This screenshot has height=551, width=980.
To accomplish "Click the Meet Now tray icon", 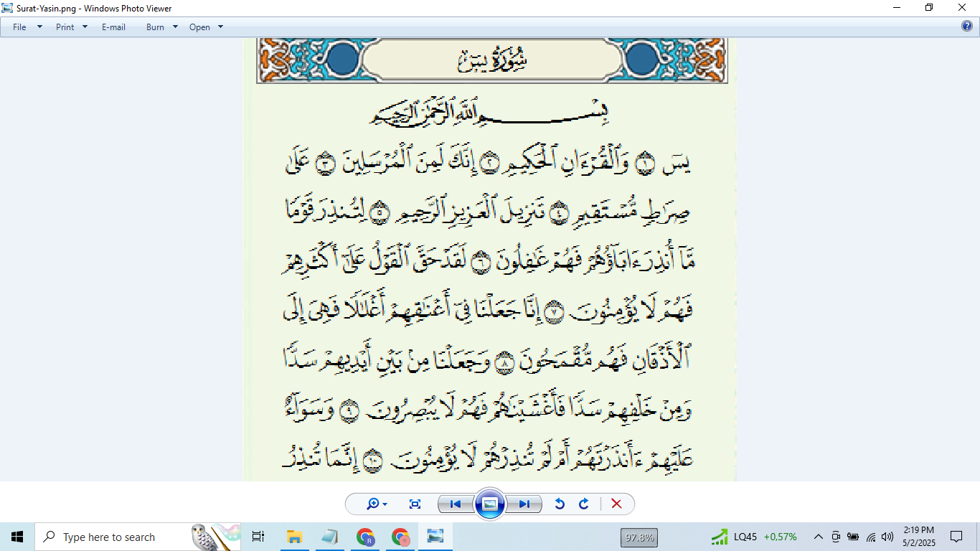I will 836,537.
